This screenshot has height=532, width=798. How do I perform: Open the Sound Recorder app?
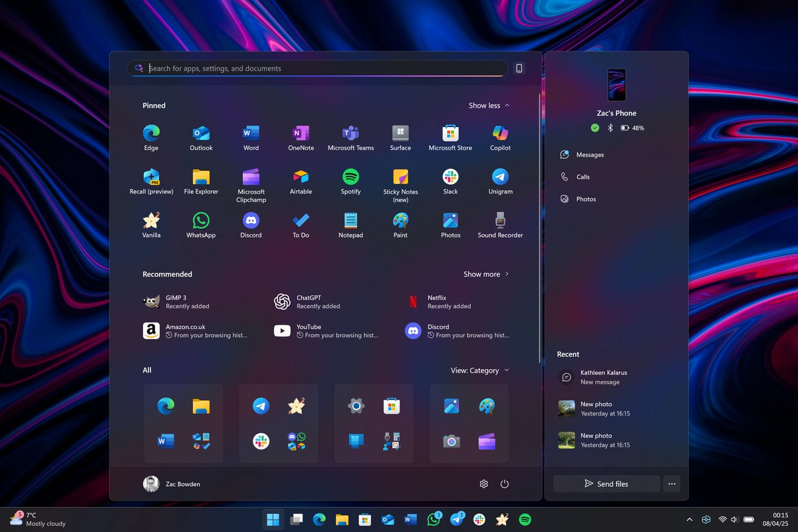click(x=500, y=225)
